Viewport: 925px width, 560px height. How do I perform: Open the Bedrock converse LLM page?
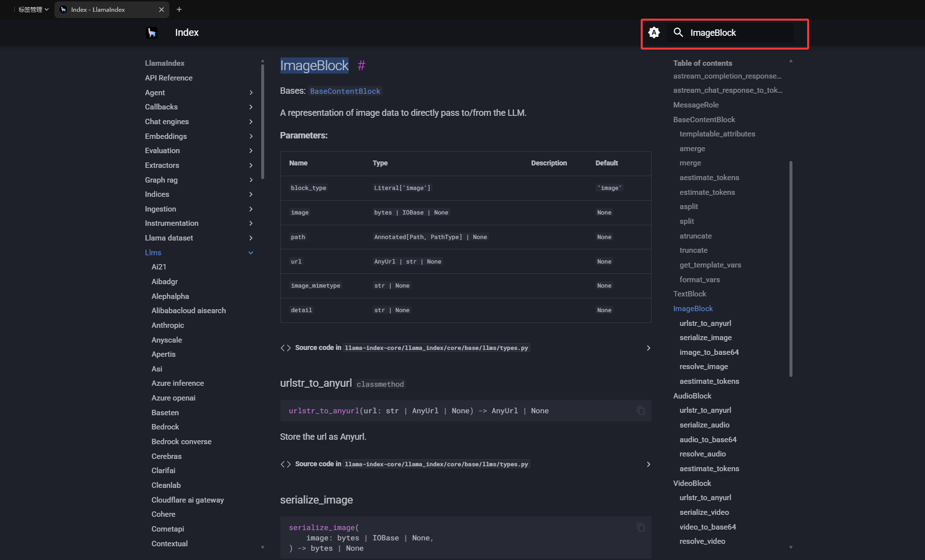[181, 442]
